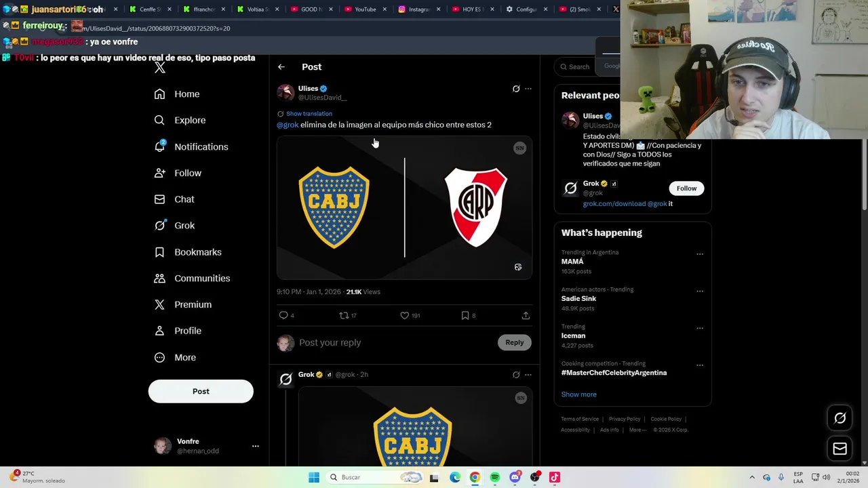Open Spotify from the taskbar
Viewport: 868px width, 488px height.
coord(495,477)
